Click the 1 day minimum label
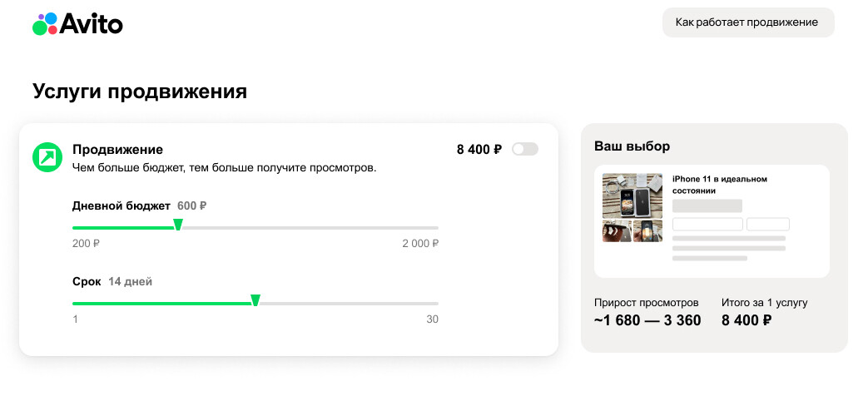Screen dimensions: 868x401 (75, 319)
